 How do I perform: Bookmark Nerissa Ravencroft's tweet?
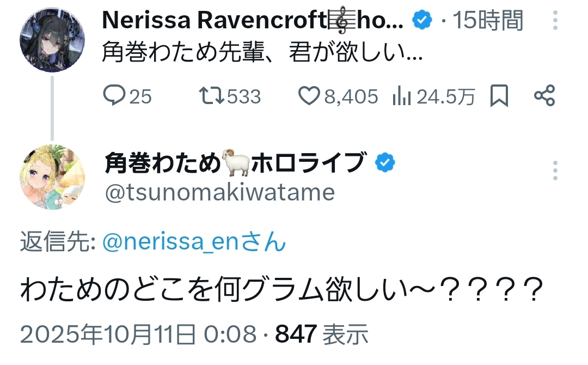[x=499, y=96]
